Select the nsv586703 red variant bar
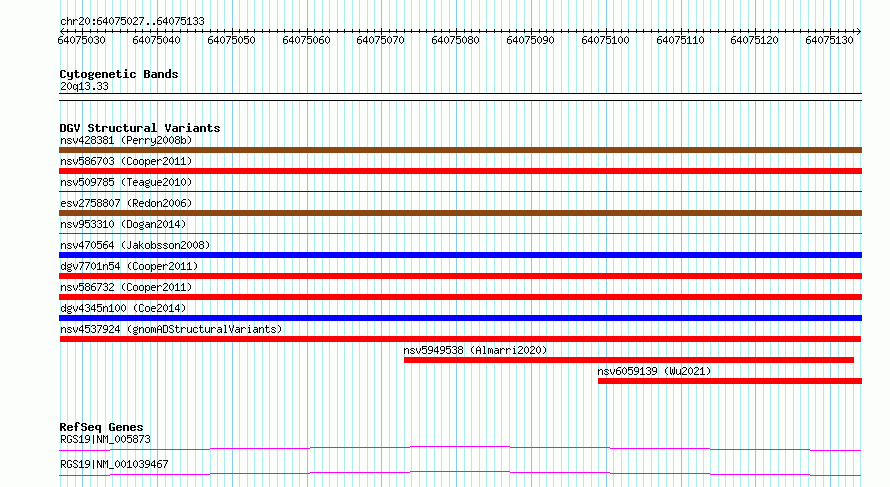890x487 pixels. [460, 171]
